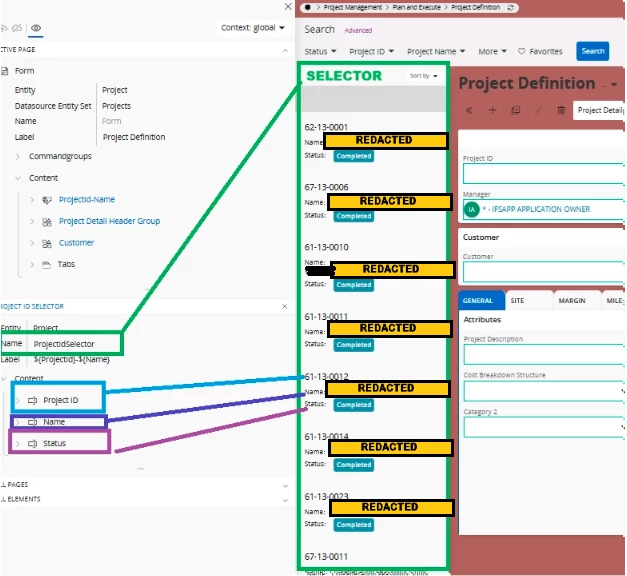The width and height of the screenshot is (627, 576).
Task: Click the duplicate record icon
Action: point(516,110)
